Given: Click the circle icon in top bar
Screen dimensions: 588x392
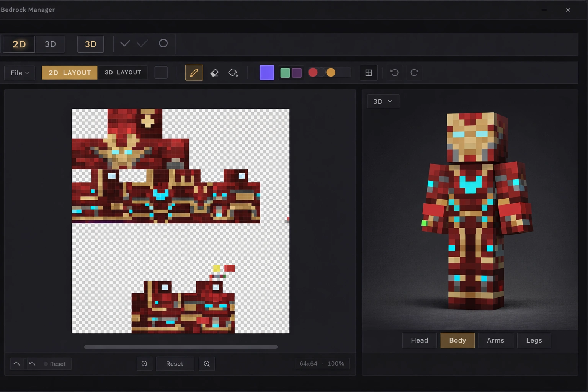Looking at the screenshot, I should (x=163, y=43).
